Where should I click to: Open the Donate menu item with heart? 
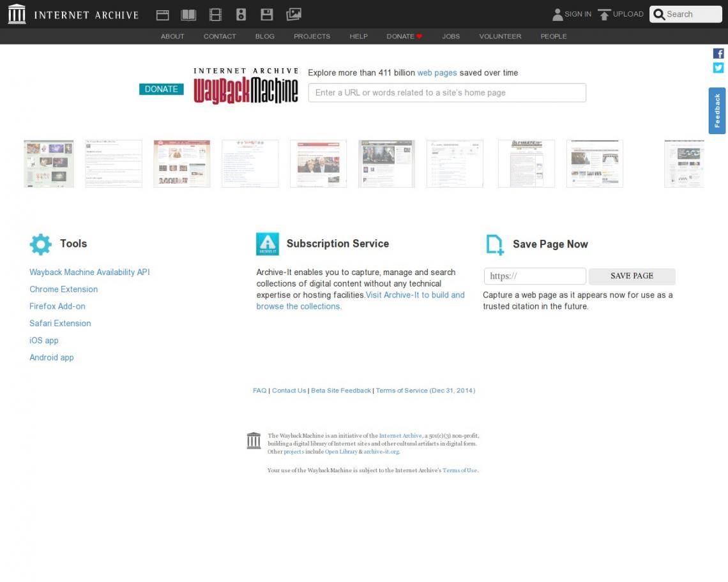(x=404, y=36)
